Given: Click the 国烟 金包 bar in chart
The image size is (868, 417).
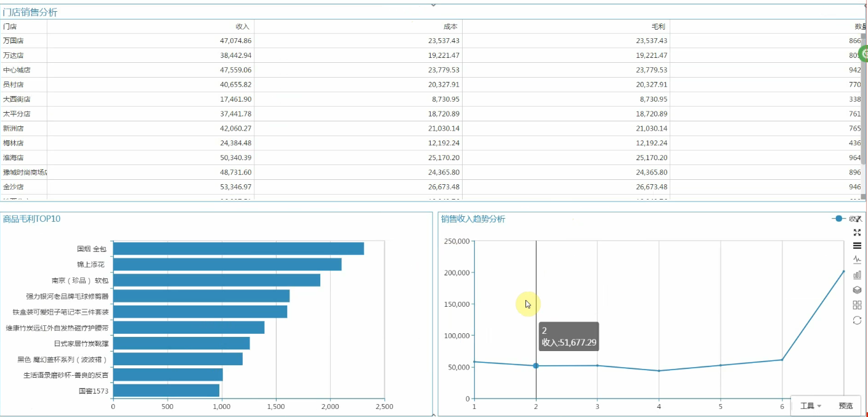Looking at the screenshot, I should pos(238,249).
